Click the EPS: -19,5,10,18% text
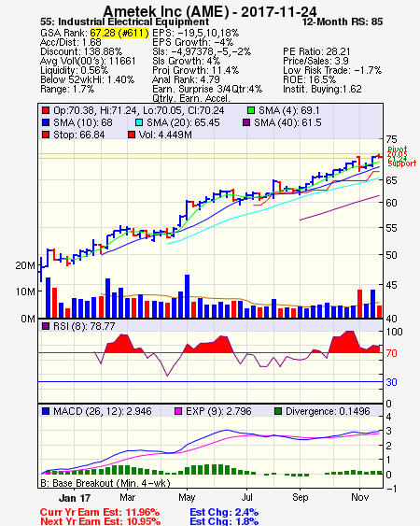 pos(195,34)
